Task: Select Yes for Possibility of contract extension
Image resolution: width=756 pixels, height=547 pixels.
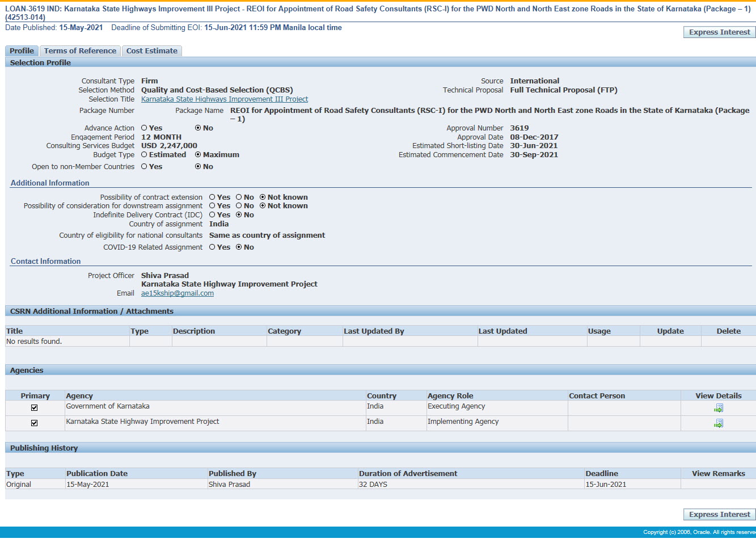Action: (x=212, y=197)
